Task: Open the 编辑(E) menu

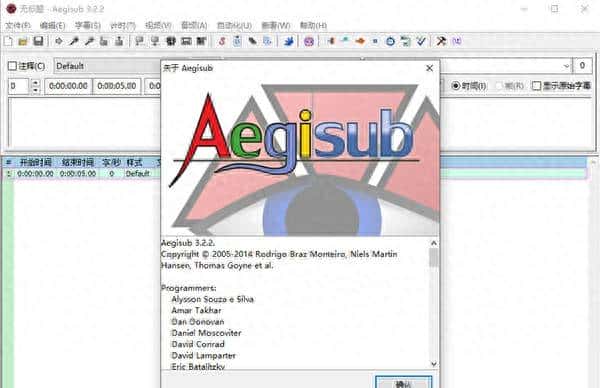Action: click(52, 26)
